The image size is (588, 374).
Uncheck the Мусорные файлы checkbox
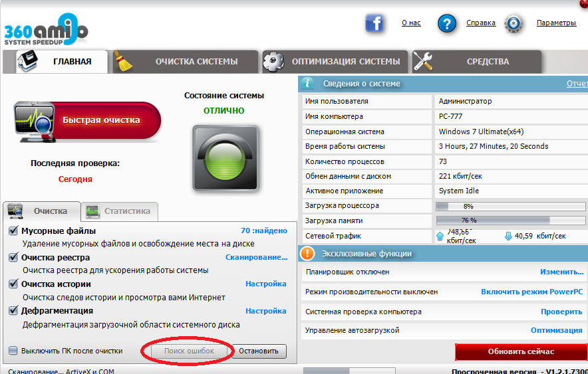[13, 231]
